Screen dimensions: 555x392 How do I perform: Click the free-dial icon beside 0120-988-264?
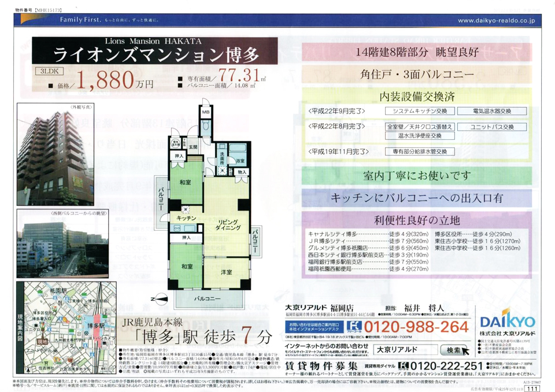tap(354, 327)
